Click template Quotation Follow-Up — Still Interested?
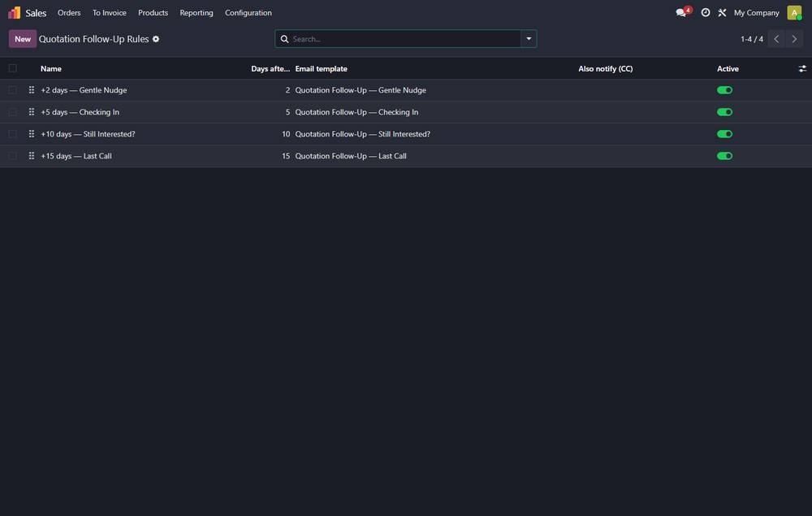 coord(362,133)
